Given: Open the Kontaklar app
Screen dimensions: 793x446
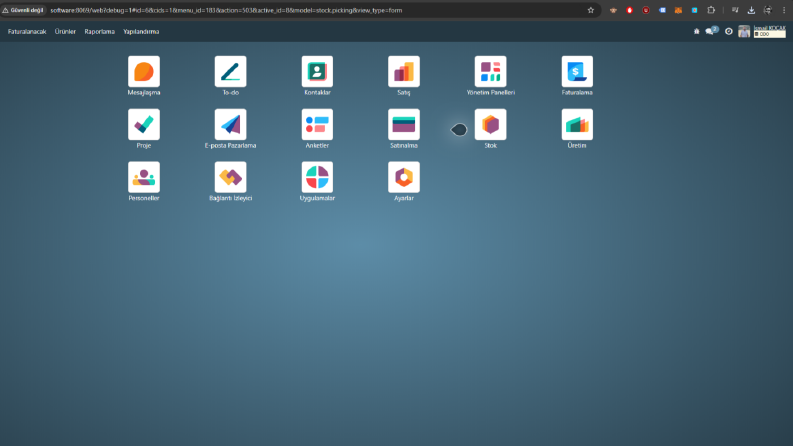Looking at the screenshot, I should click(x=317, y=72).
